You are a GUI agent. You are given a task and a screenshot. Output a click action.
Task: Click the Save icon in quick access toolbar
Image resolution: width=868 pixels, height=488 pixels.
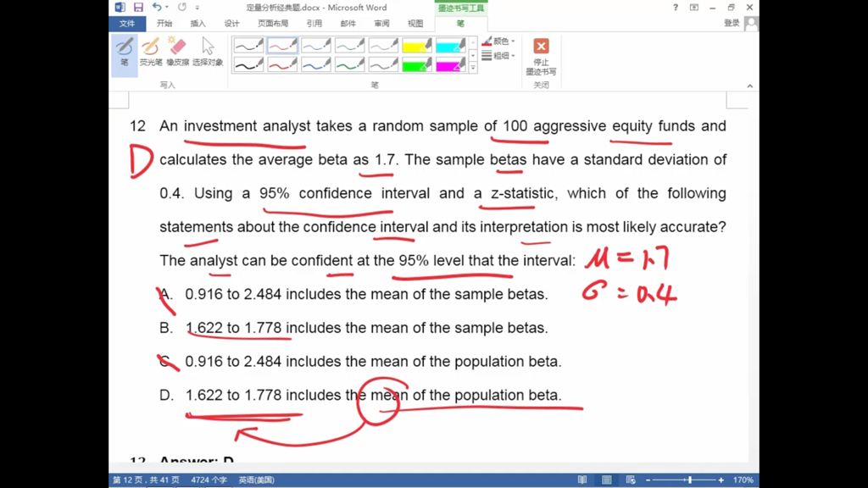138,8
